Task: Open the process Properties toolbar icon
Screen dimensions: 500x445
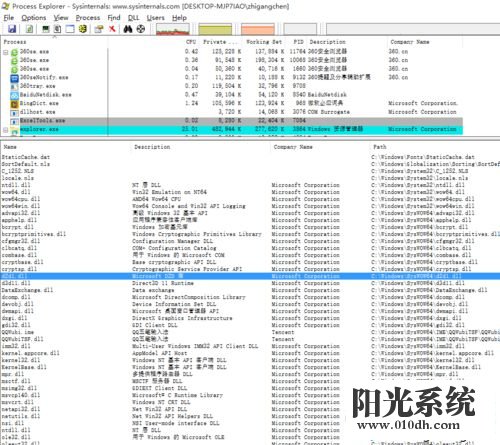Action: point(99,29)
